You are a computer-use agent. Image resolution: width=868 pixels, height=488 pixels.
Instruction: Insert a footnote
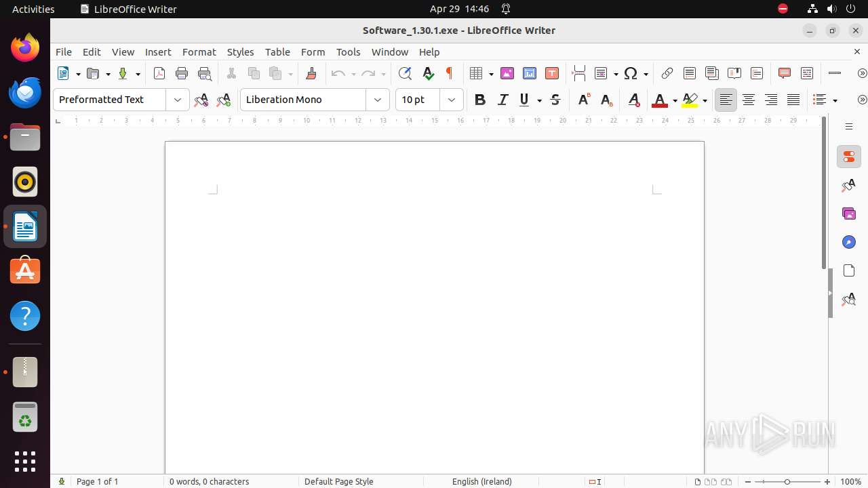click(x=690, y=73)
